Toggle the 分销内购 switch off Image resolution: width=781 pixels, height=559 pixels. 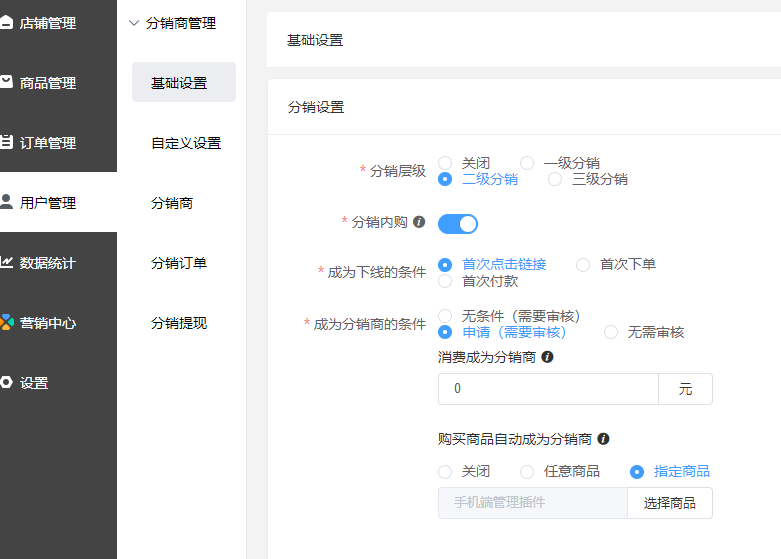tap(458, 223)
